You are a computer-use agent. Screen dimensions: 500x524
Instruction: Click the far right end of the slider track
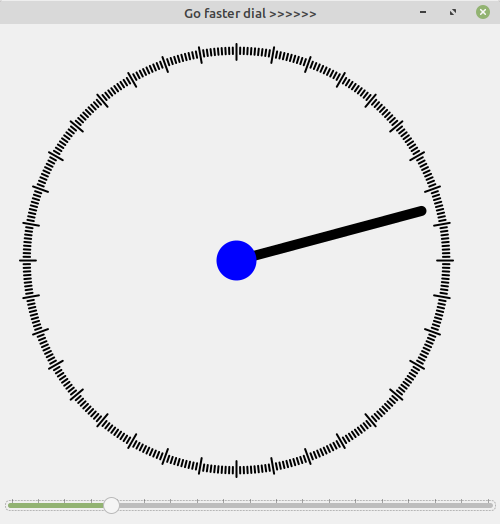(491, 506)
